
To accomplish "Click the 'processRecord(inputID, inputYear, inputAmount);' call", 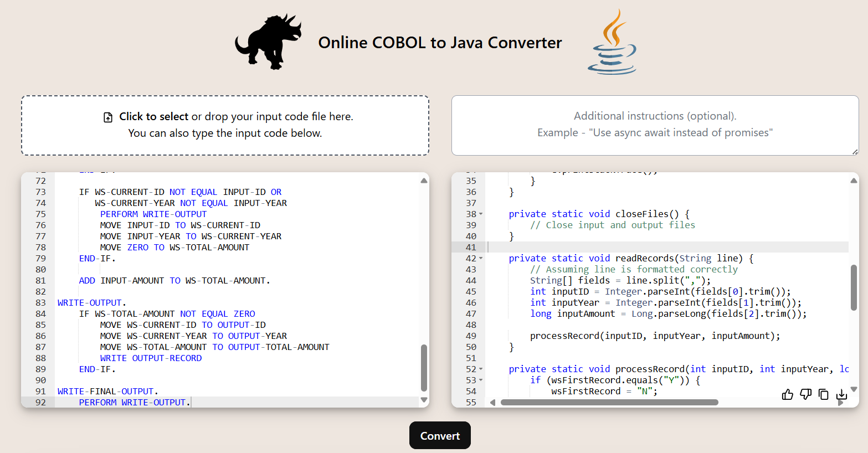I will [655, 336].
